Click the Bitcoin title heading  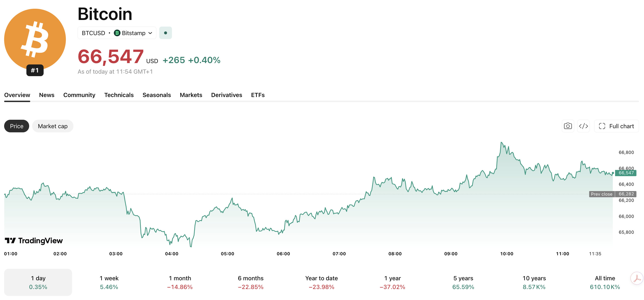click(x=105, y=14)
